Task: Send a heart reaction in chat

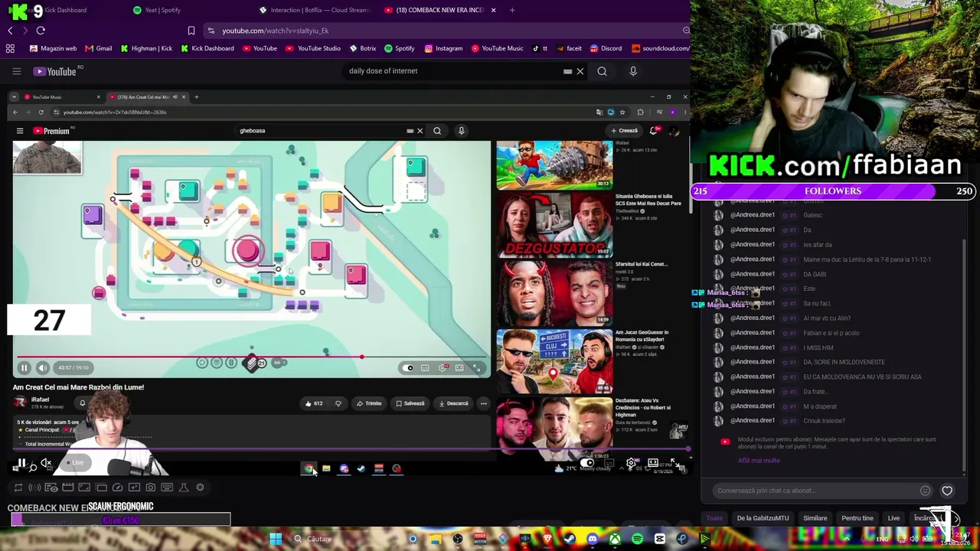Action: pyautogui.click(x=947, y=491)
